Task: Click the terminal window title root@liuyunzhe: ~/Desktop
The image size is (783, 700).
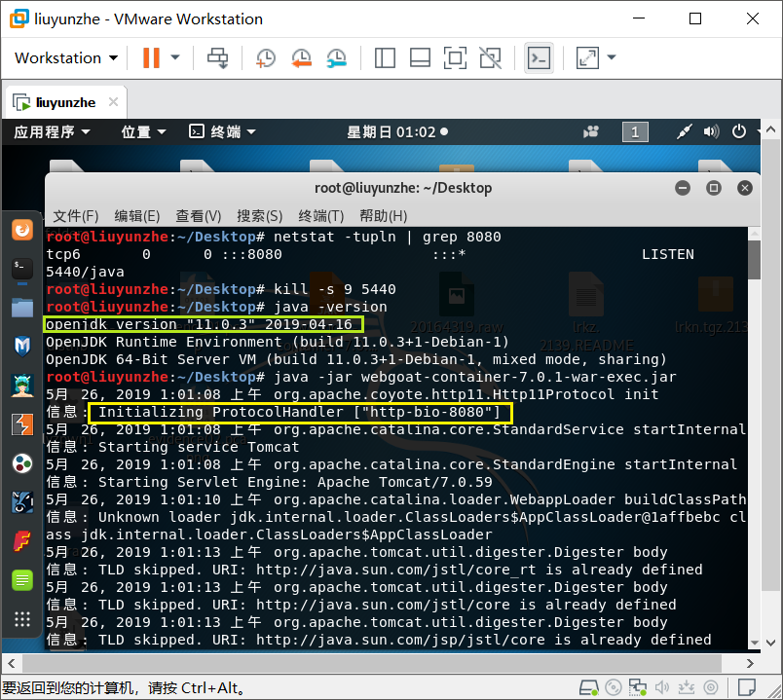Action: click(403, 188)
